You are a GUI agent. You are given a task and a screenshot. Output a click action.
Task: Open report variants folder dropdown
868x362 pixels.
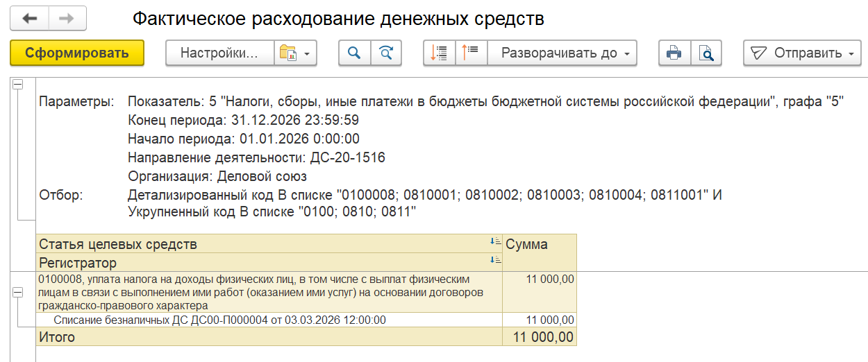point(296,53)
